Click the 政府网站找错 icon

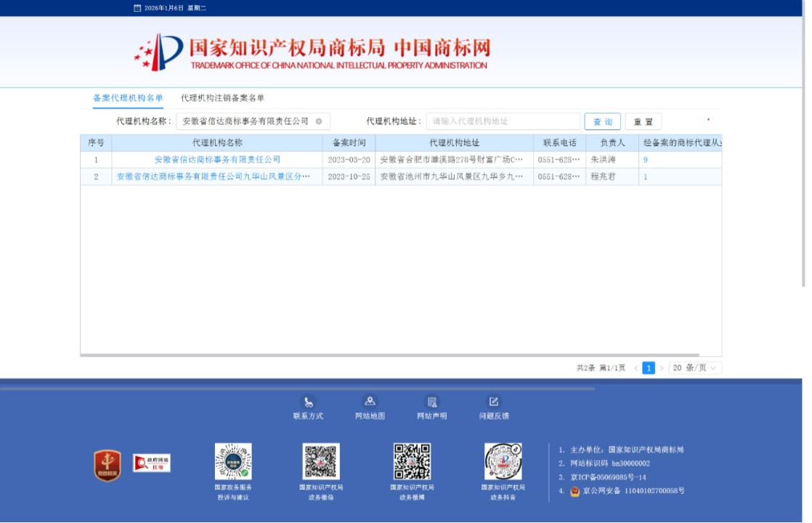(151, 463)
